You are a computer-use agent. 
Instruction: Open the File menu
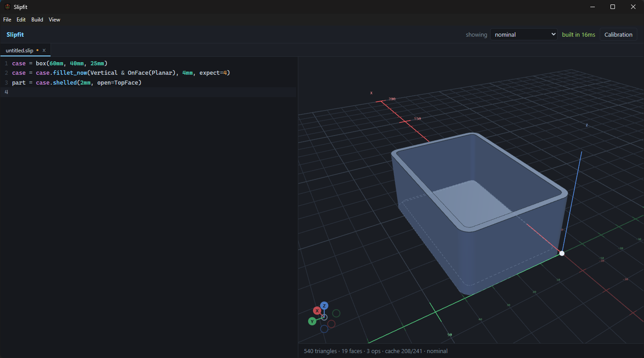(x=7, y=20)
